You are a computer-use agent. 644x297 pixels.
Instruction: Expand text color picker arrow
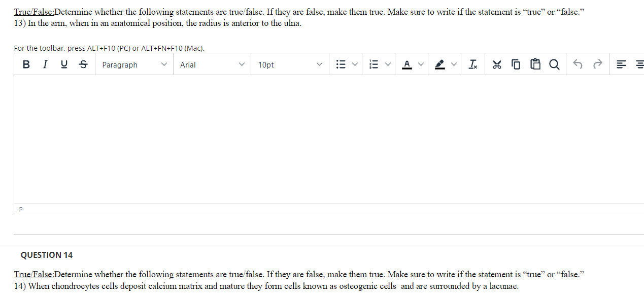tap(421, 64)
